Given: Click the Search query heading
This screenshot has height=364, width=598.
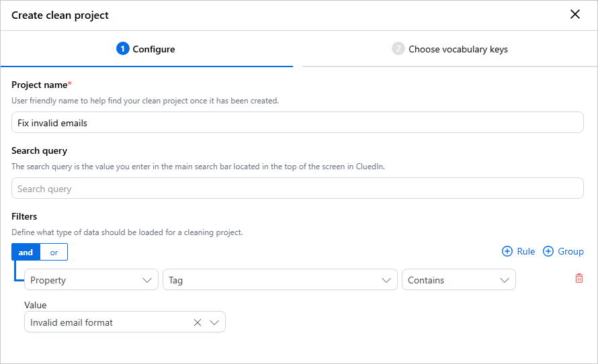Looking at the screenshot, I should [39, 151].
